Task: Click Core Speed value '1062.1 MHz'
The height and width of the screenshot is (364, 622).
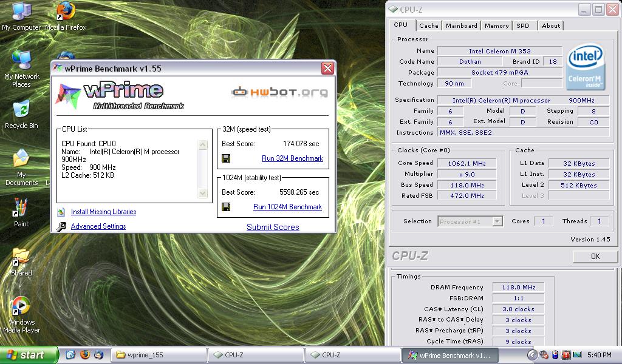Action: 466,163
